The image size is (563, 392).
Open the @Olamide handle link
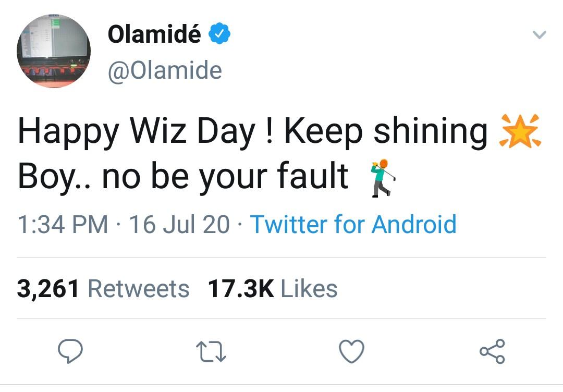(x=165, y=70)
